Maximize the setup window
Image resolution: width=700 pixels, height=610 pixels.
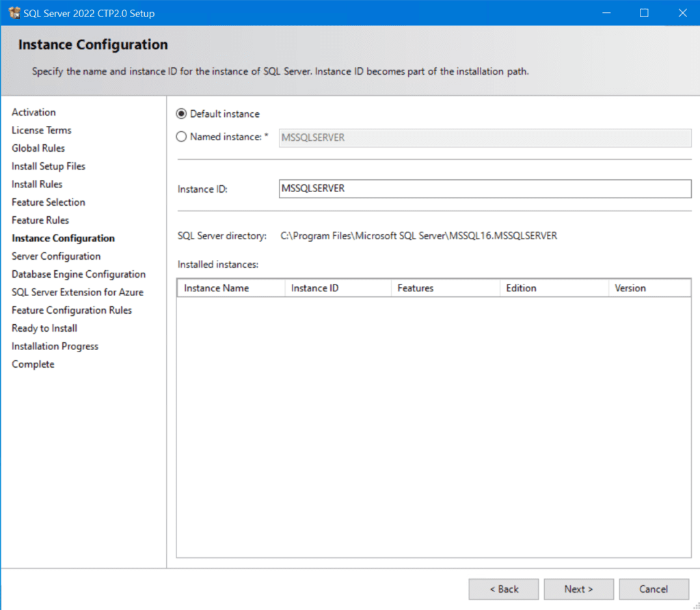point(644,13)
